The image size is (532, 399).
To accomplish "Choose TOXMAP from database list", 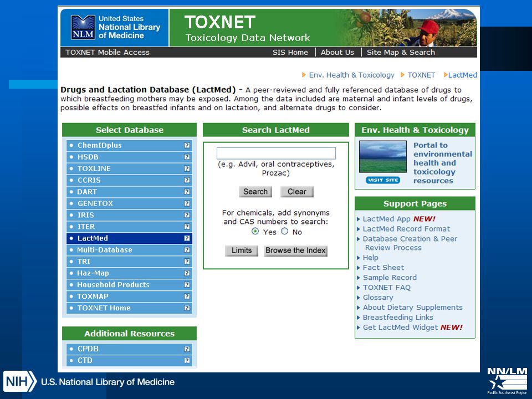I will coord(129,296).
